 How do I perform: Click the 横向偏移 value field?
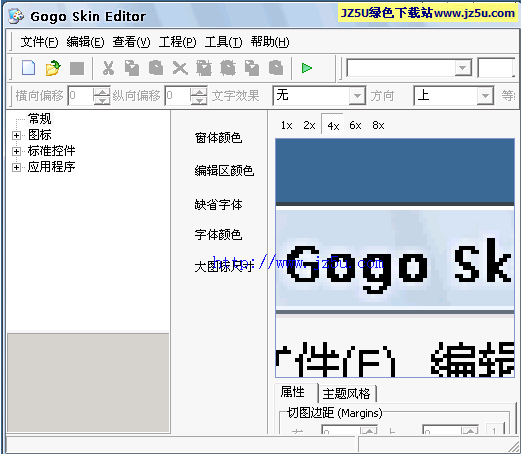[x=80, y=96]
